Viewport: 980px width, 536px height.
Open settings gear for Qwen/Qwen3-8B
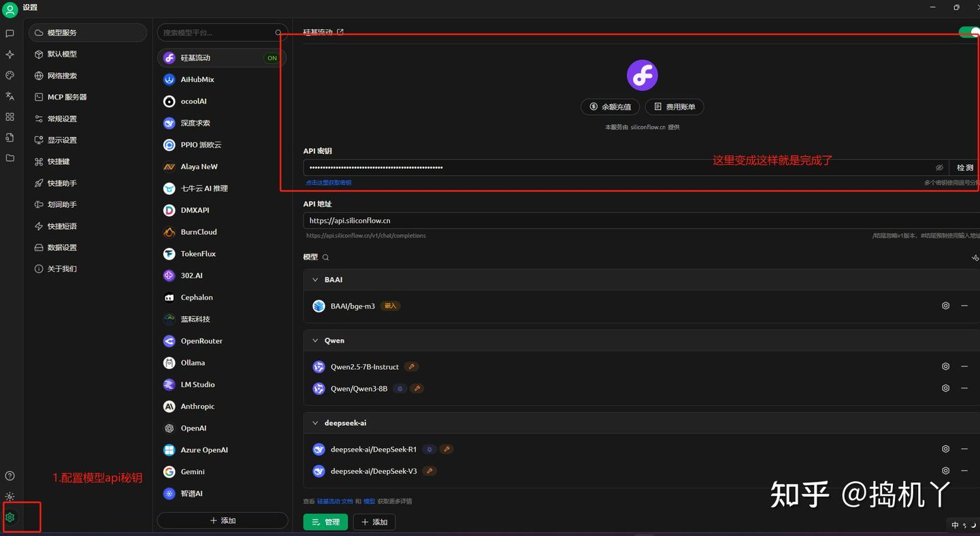[945, 388]
